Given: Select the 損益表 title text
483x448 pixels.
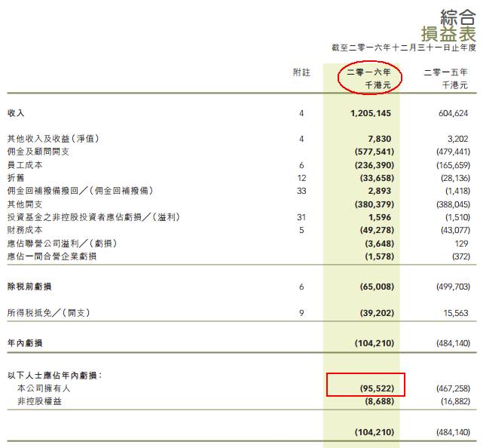Looking at the screenshot, I should point(448,34).
